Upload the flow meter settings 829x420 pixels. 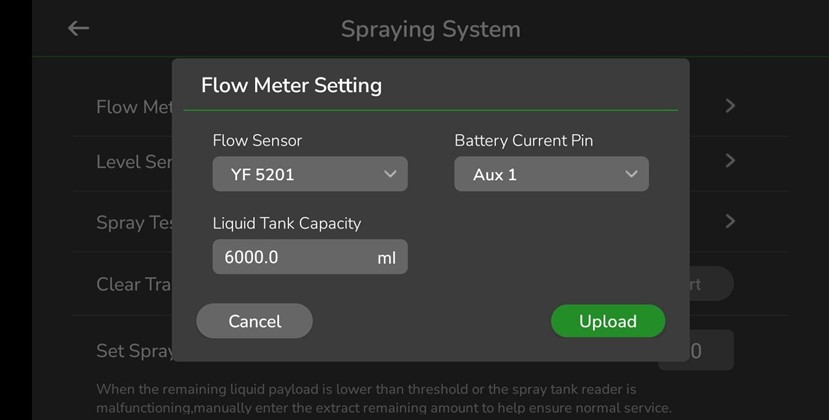point(608,321)
